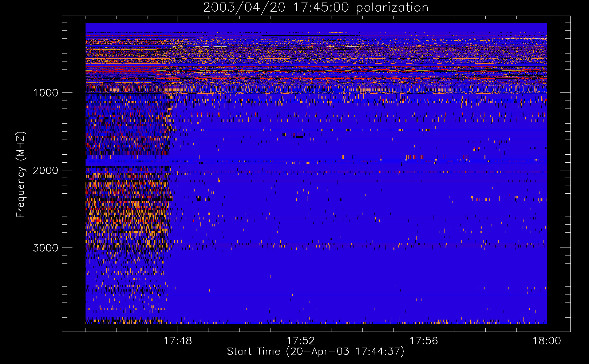Click the 17:56 time tick label
The image size is (589, 364).
424,341
